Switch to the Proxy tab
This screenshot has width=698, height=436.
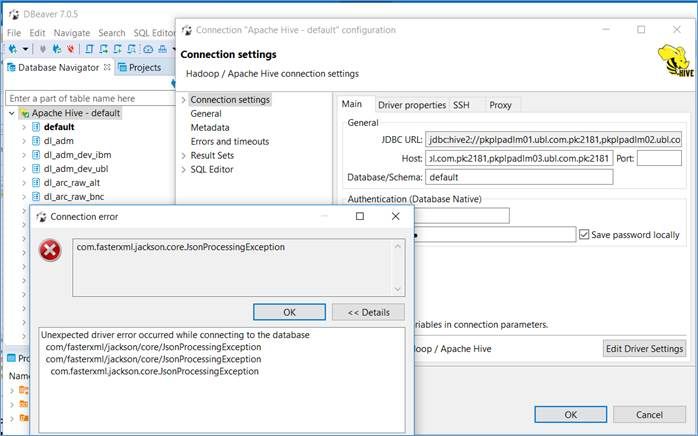(500, 105)
